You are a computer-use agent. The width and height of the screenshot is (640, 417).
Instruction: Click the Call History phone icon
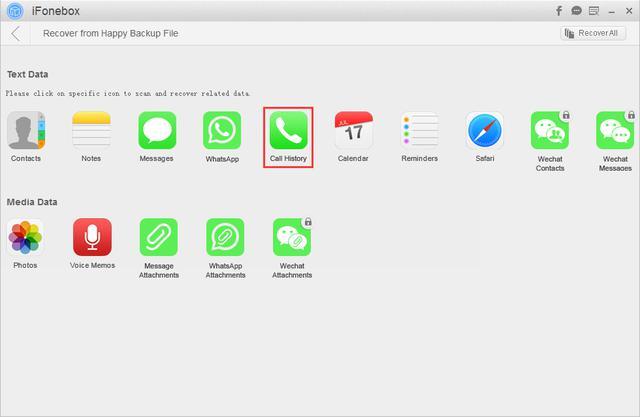tap(288, 130)
